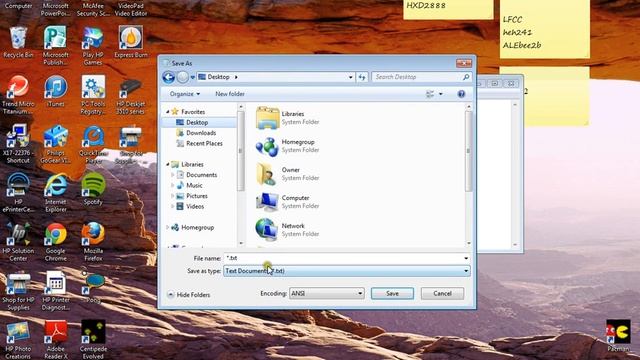
Task: Expand the File name dropdown arrow
Action: pos(466,258)
